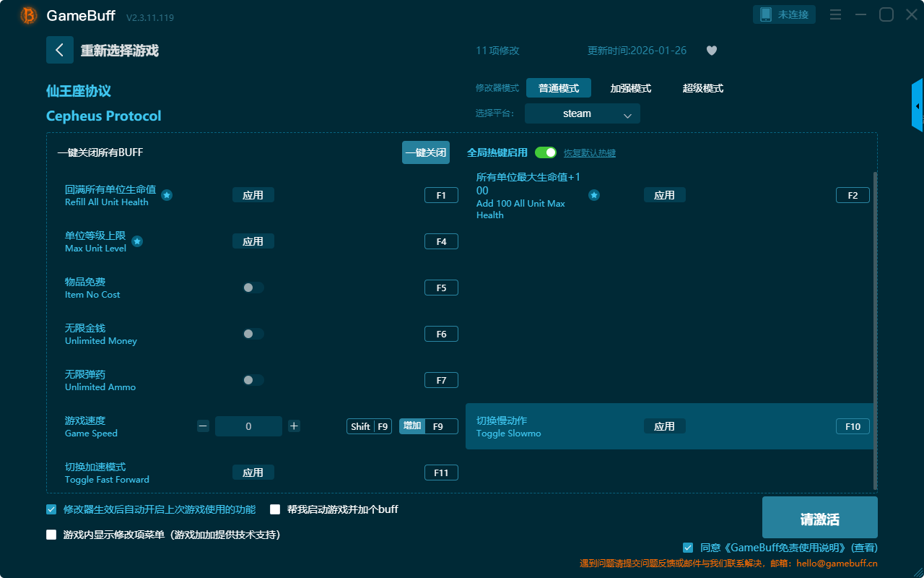Viewport: 924px width, 578px height.
Task: Click the Game Speed value field
Action: [248, 426]
